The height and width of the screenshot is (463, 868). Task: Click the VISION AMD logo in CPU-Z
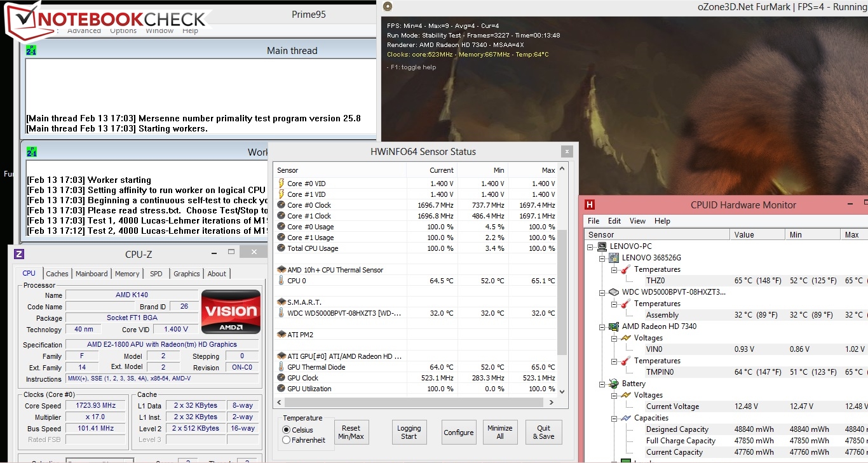(231, 312)
